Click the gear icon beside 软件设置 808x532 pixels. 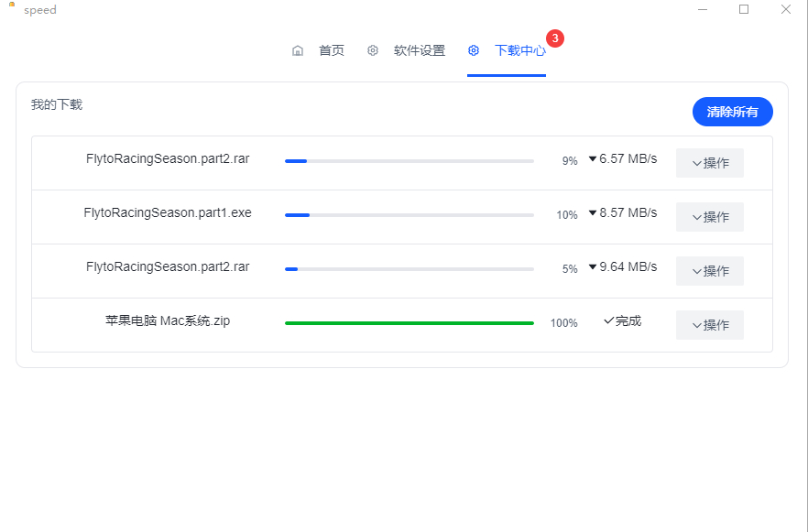pyautogui.click(x=373, y=50)
